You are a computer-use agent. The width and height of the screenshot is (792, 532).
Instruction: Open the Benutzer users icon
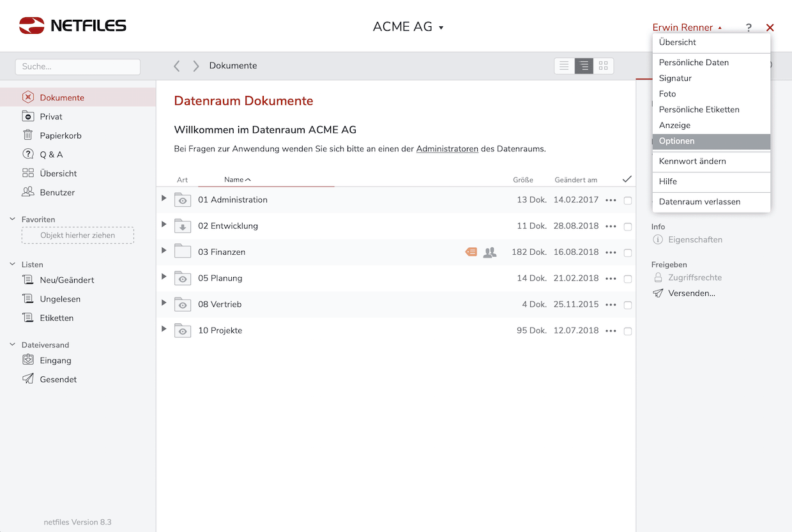28,192
